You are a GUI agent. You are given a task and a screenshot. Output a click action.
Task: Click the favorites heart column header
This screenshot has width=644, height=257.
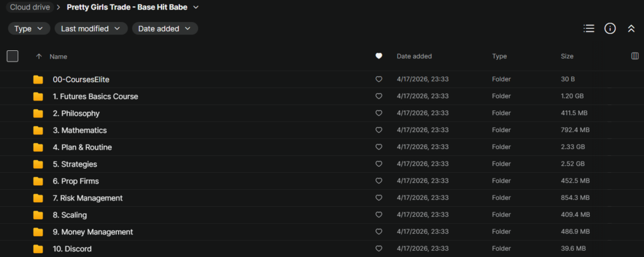(x=379, y=56)
